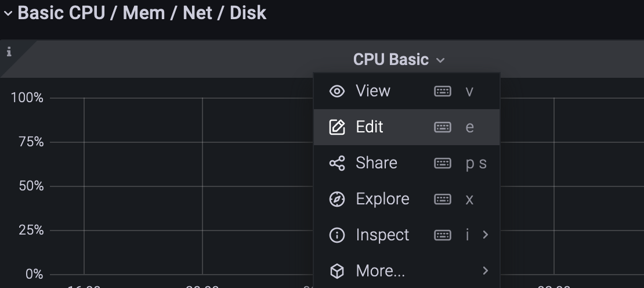Expand the Inspect submenu arrow
The width and height of the screenshot is (644, 288).
click(486, 235)
